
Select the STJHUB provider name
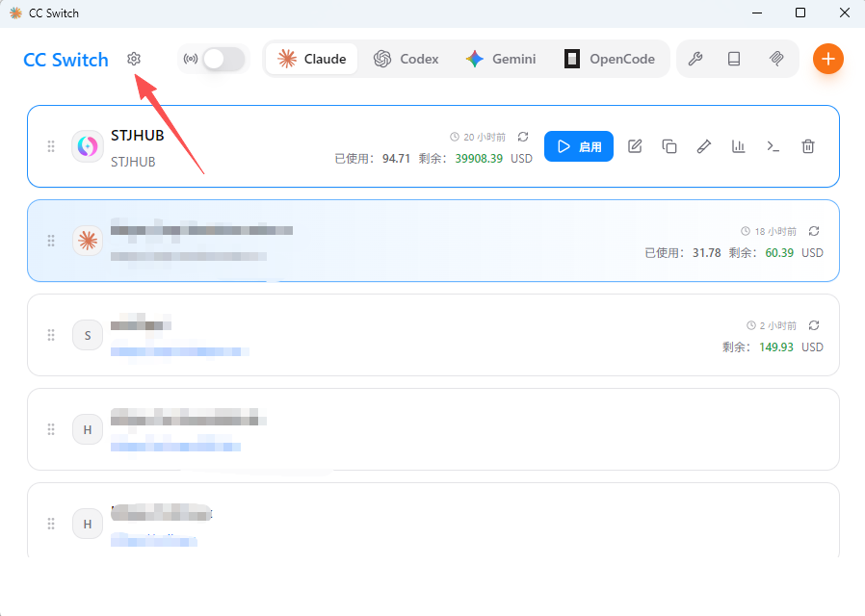coord(138,136)
